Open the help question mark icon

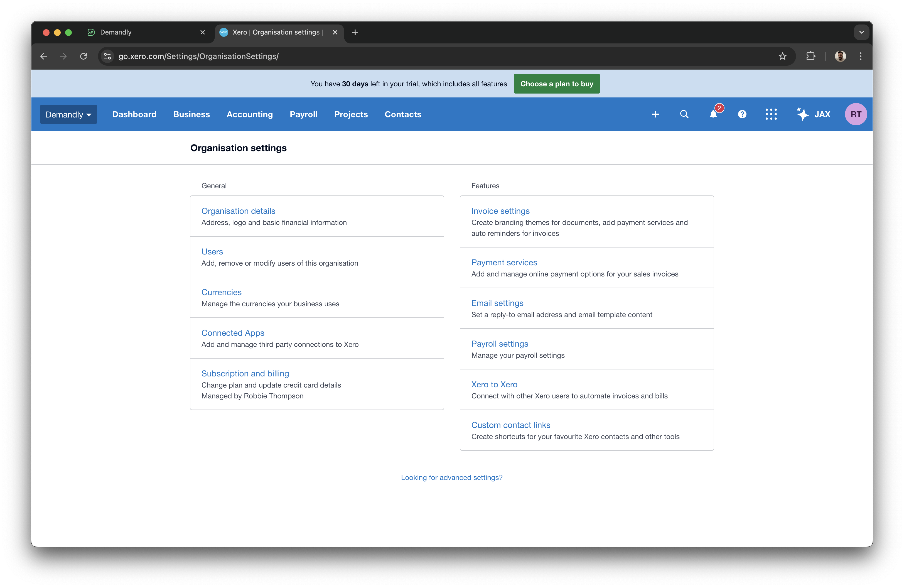(x=742, y=114)
